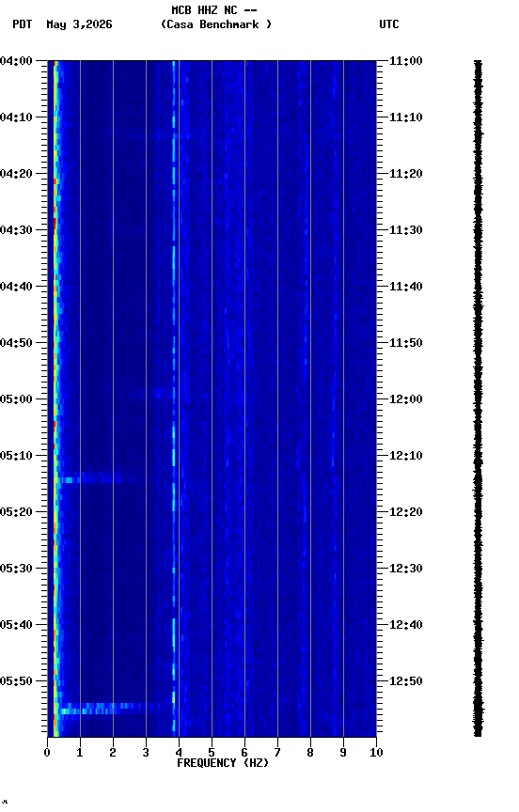Image resolution: width=519 pixels, height=812 pixels.
Task: Click the 04:40 PDT time label
Action: coord(16,287)
